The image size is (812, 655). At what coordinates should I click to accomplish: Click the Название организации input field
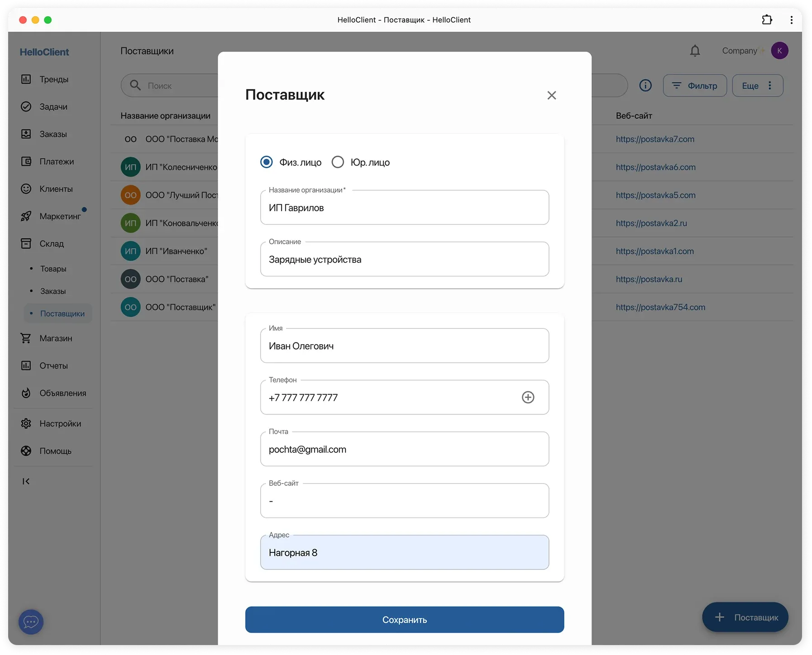pyautogui.click(x=404, y=208)
